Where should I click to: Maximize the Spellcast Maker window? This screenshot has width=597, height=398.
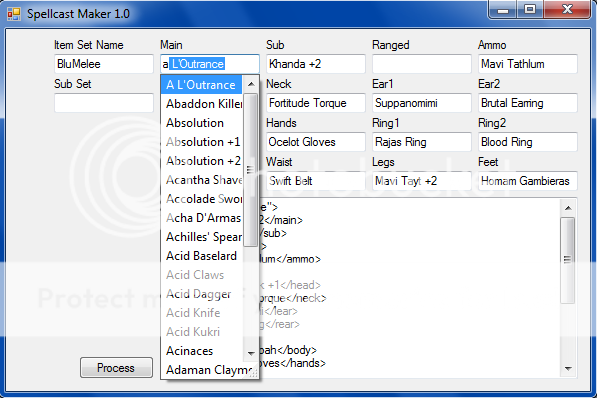point(530,10)
